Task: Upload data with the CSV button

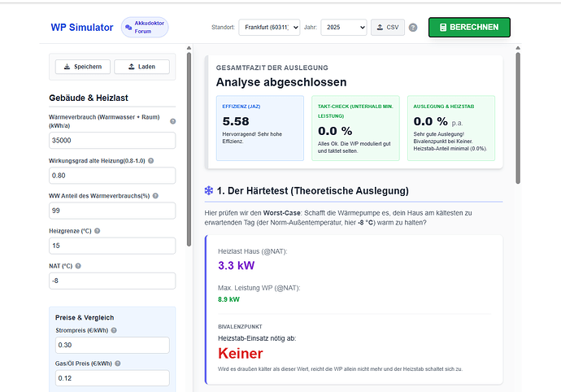Action: 388,27
